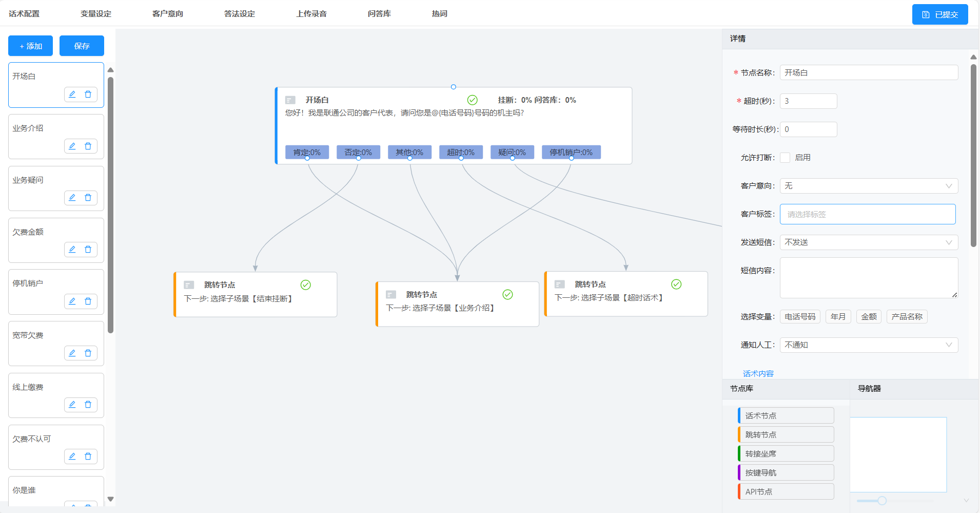Screen dimensions: 980x513
Task: Open the 客户意向 dropdown
Action: coord(868,186)
